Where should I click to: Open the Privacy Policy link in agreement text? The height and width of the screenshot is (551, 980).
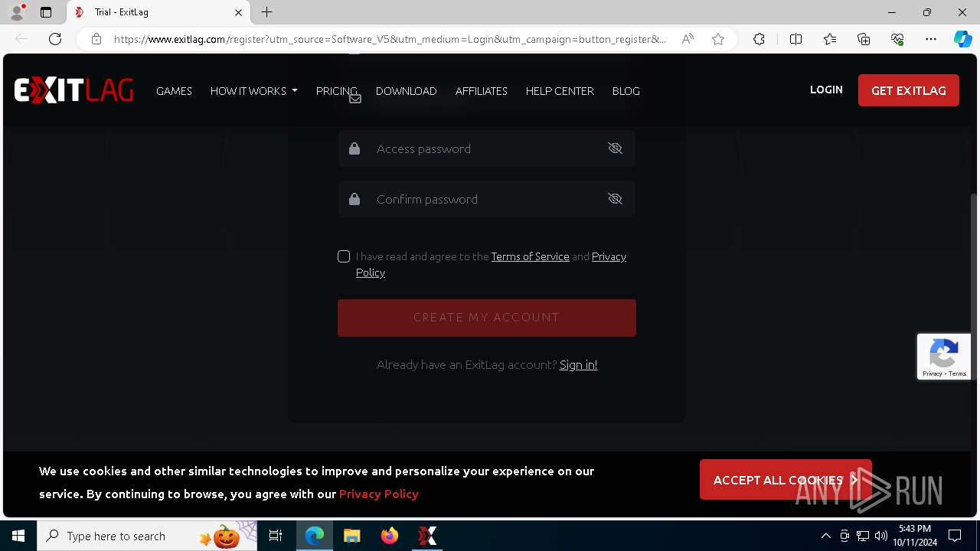(x=609, y=256)
